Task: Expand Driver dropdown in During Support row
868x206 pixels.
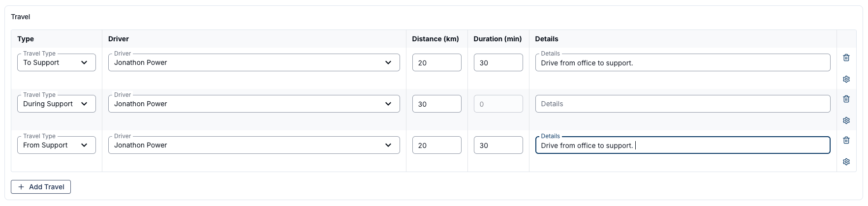Action: point(254,104)
